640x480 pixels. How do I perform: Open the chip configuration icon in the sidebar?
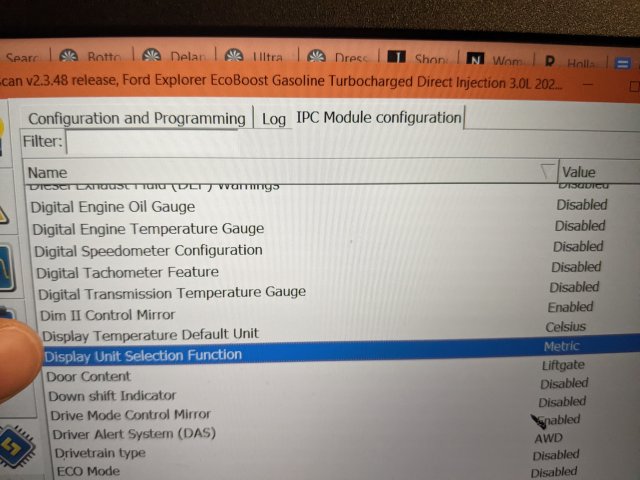16,447
